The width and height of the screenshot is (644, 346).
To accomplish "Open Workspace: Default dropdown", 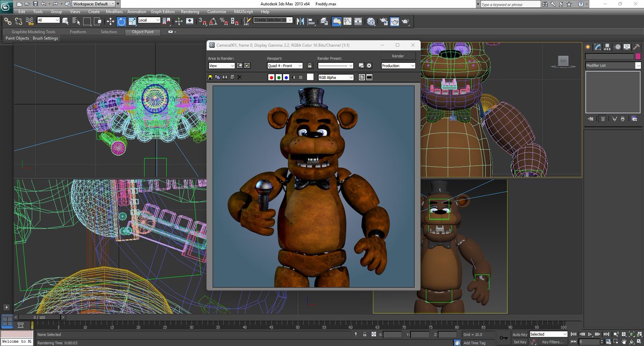I will coord(94,4).
